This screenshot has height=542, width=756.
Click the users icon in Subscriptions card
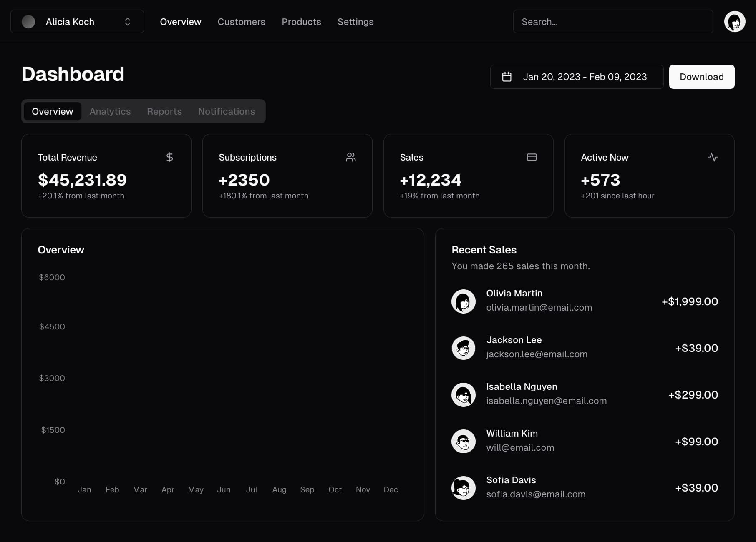tap(350, 157)
